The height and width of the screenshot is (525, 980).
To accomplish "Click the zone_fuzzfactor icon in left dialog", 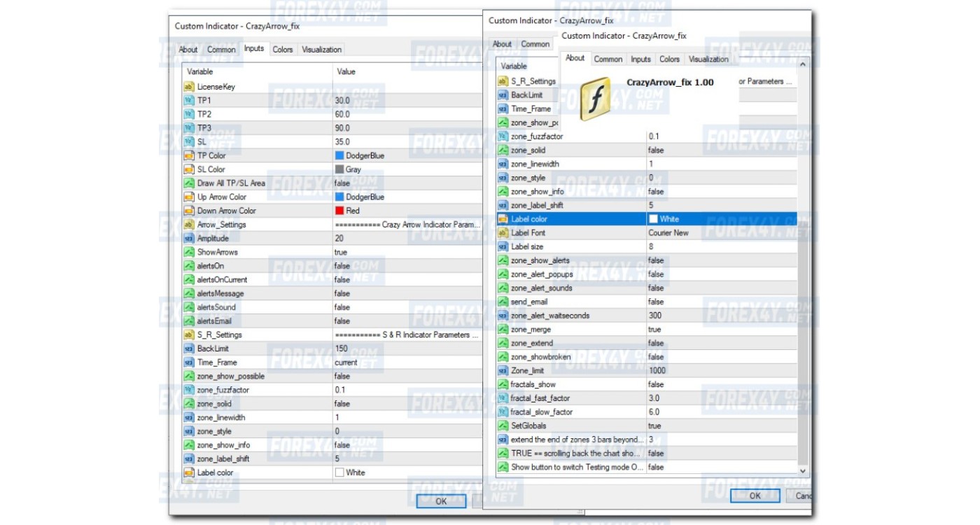I will coord(189,390).
